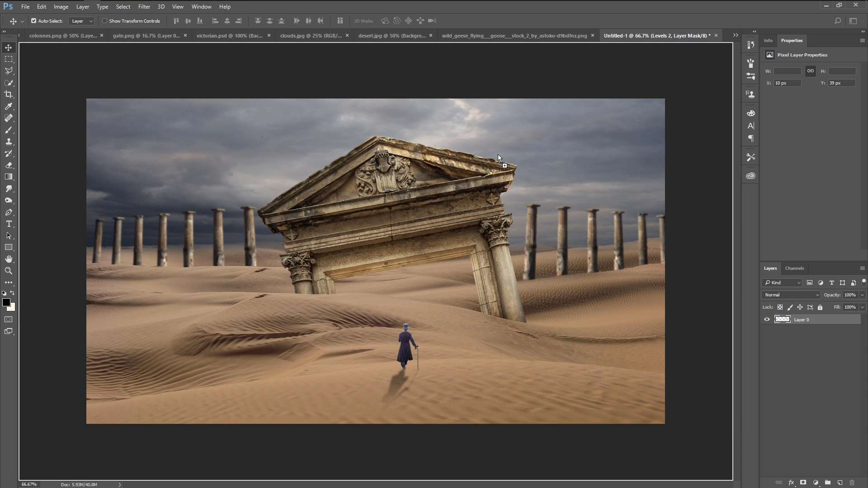Add a layer style fx
The height and width of the screenshot is (488, 868).
791,483
